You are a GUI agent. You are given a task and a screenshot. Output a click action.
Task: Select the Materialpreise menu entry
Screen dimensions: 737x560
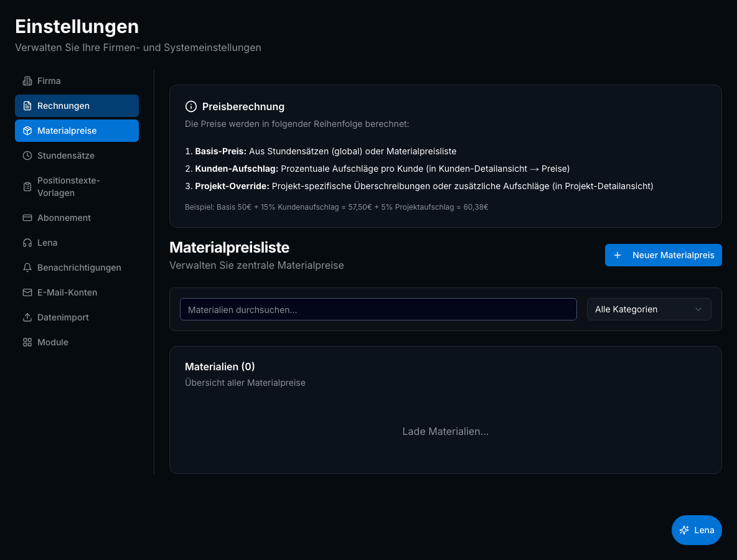(x=77, y=131)
